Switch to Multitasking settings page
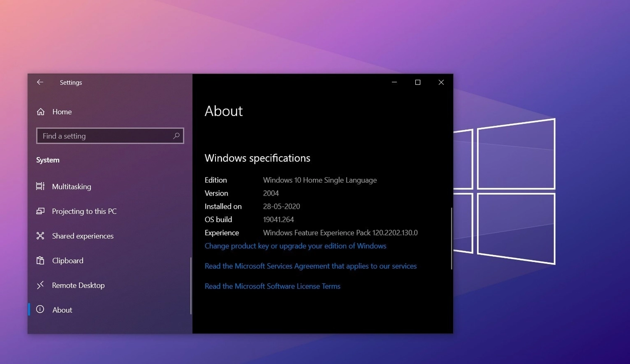630x364 pixels. pyautogui.click(x=71, y=186)
